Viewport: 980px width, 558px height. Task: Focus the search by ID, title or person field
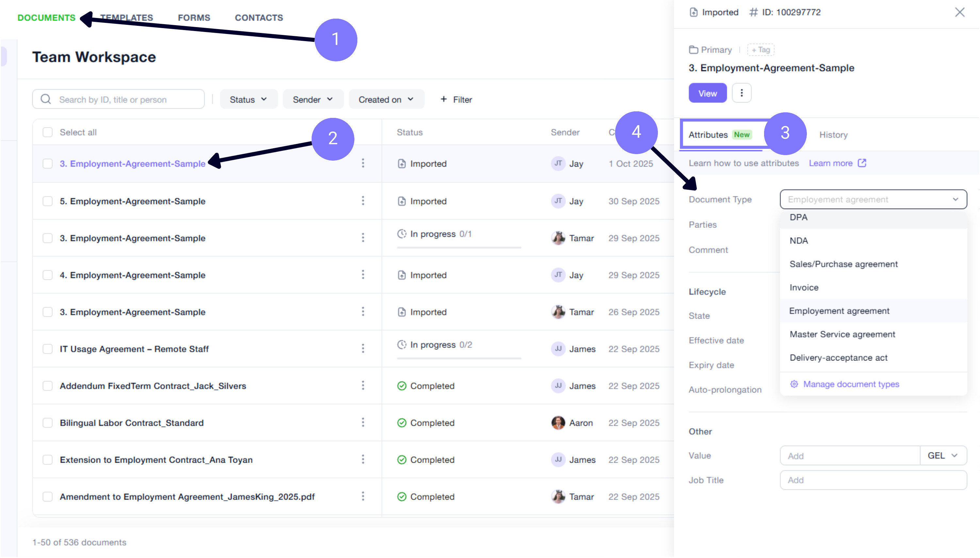[x=119, y=99]
